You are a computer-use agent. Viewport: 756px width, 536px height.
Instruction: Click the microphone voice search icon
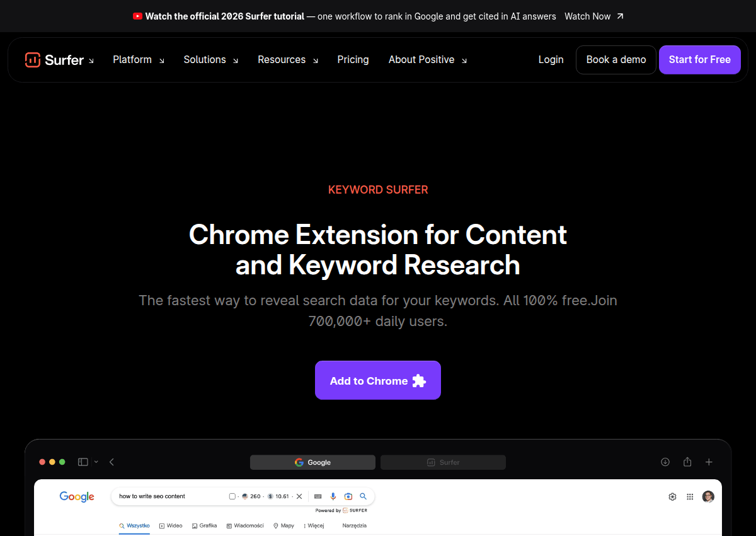tap(333, 496)
